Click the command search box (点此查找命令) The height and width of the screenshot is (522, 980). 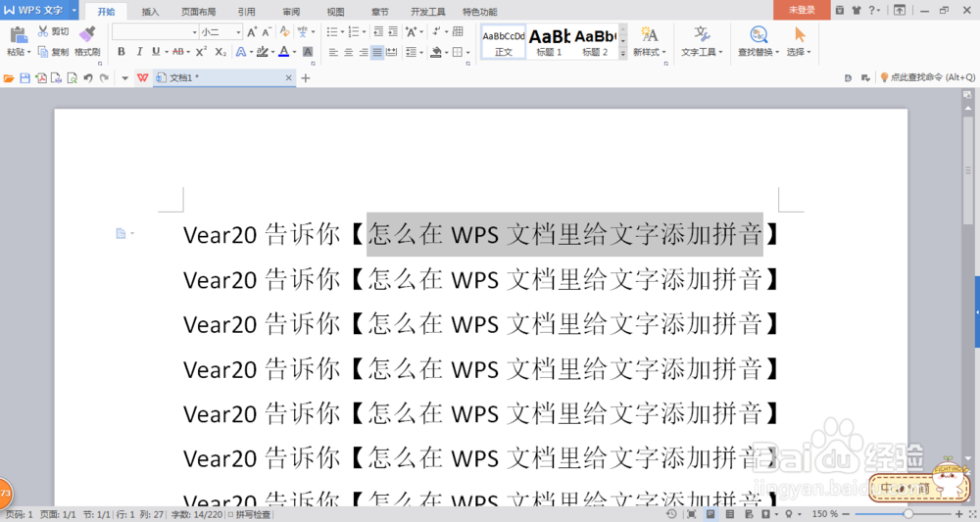(x=927, y=77)
